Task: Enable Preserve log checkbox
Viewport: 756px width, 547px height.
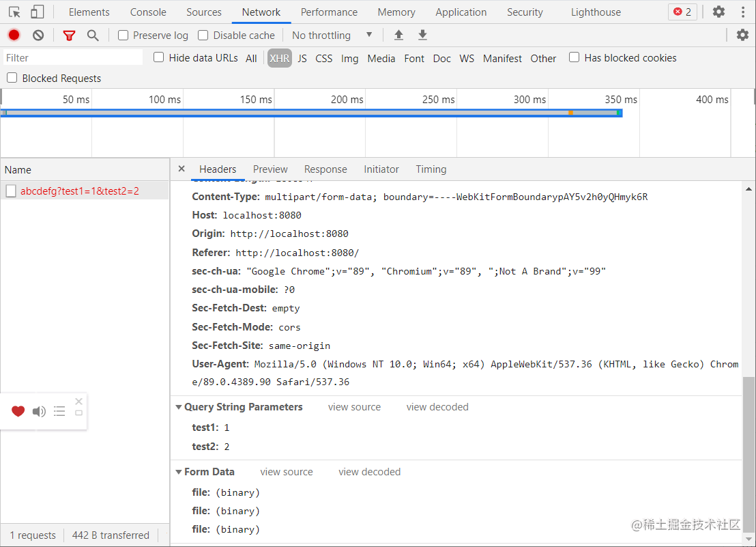Action: (123, 36)
